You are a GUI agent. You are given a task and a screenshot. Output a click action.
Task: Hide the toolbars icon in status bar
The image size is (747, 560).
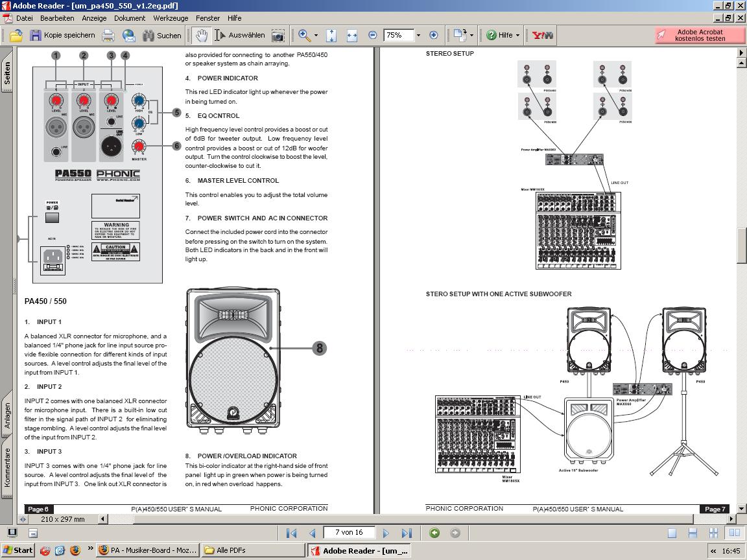[33, 533]
